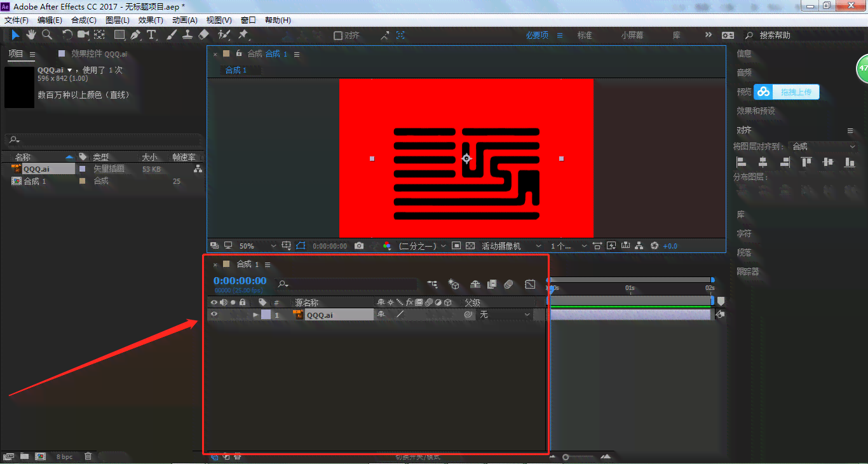Click the current time 0:00:00:00 in timeline
This screenshot has height=464, width=868.
point(240,281)
